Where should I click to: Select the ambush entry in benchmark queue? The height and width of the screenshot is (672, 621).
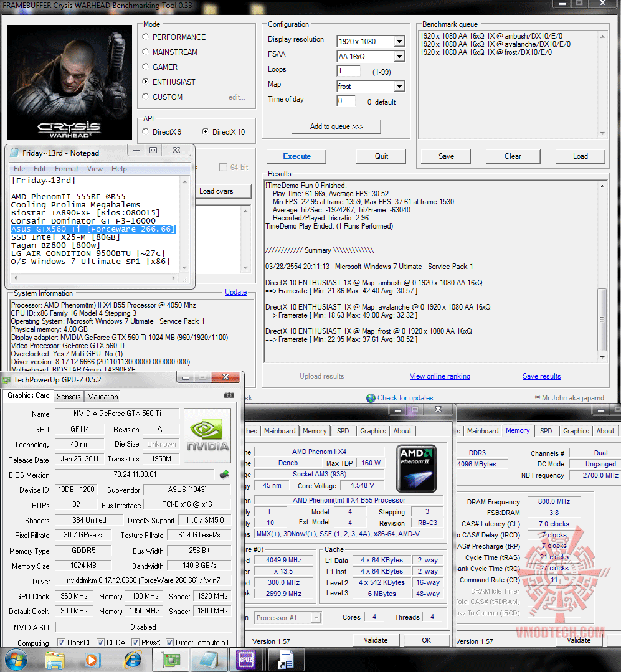click(491, 36)
